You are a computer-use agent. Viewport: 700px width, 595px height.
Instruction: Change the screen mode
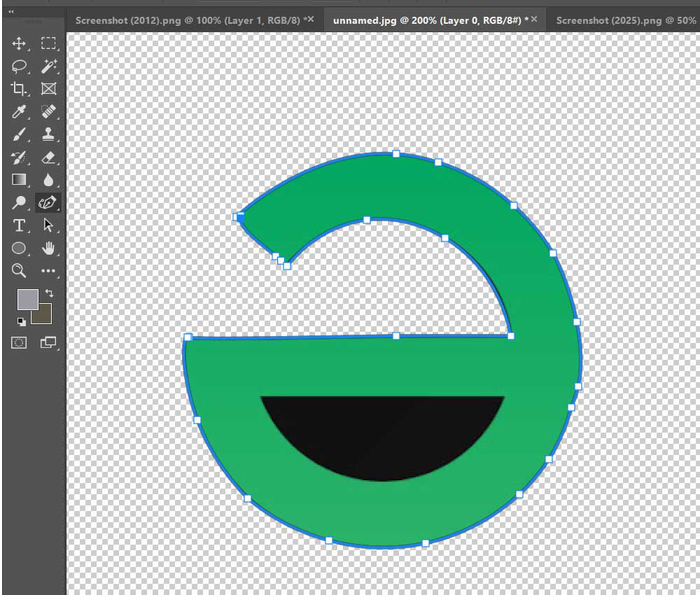pyautogui.click(x=48, y=343)
